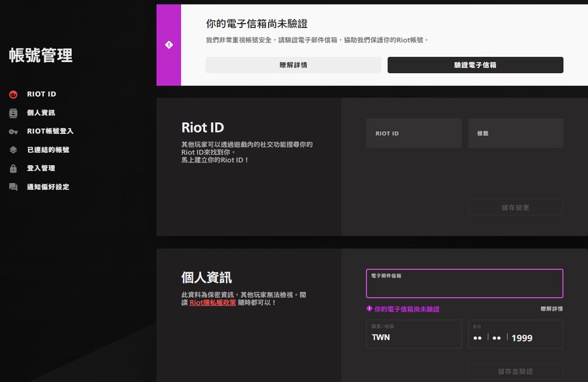Click the 瞭解詳情 link below the email field

pyautogui.click(x=551, y=309)
